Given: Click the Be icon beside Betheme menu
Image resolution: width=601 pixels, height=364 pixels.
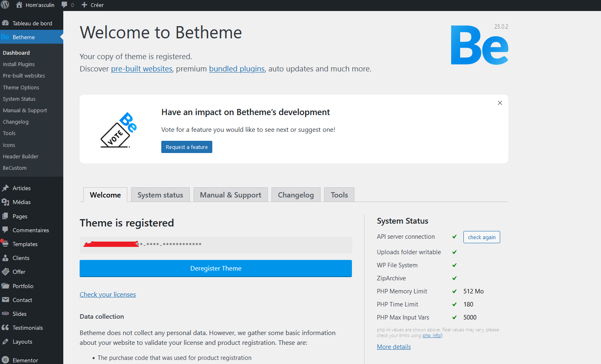Looking at the screenshot, I should [5, 37].
